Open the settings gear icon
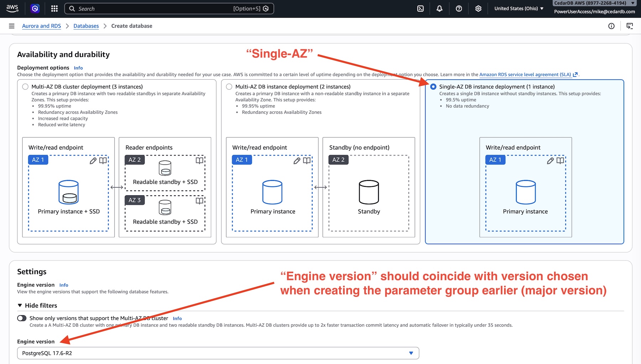Screen dimensions: 641x364 point(478,9)
